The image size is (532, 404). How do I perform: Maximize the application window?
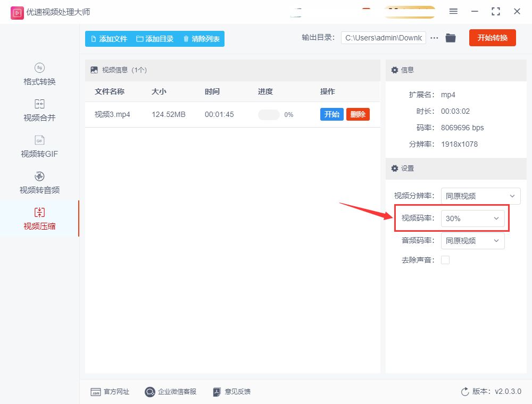(496, 12)
